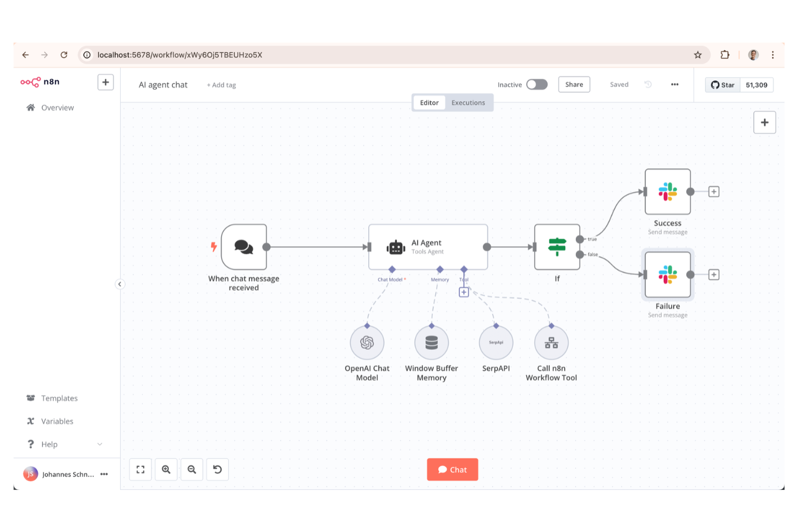Click the GitHub Star button
The height and width of the screenshot is (532, 798).
click(x=723, y=85)
